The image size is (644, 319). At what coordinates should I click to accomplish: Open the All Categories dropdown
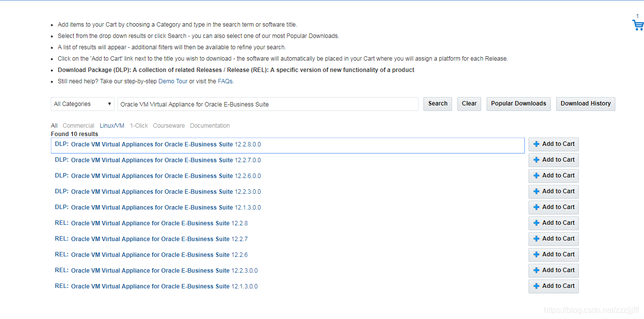pos(83,104)
